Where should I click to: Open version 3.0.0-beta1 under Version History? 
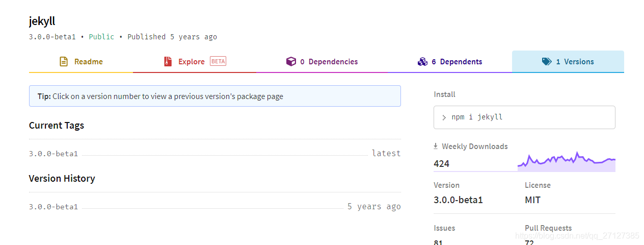click(x=53, y=207)
